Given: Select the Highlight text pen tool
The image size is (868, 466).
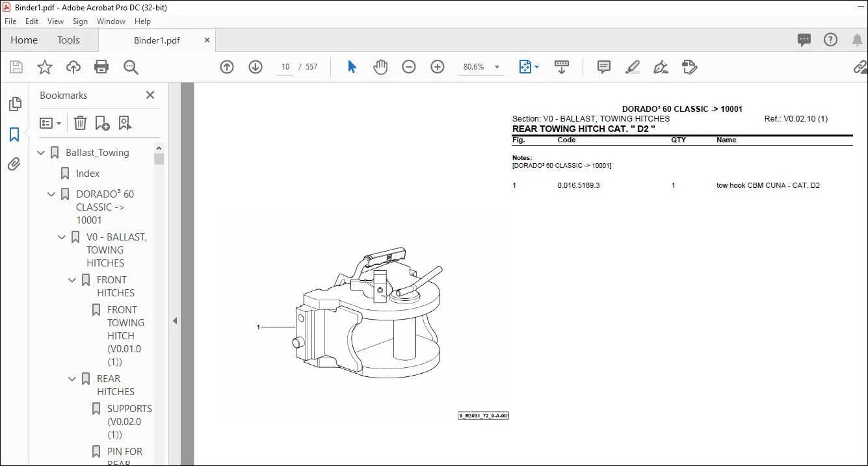Looking at the screenshot, I should click(632, 67).
